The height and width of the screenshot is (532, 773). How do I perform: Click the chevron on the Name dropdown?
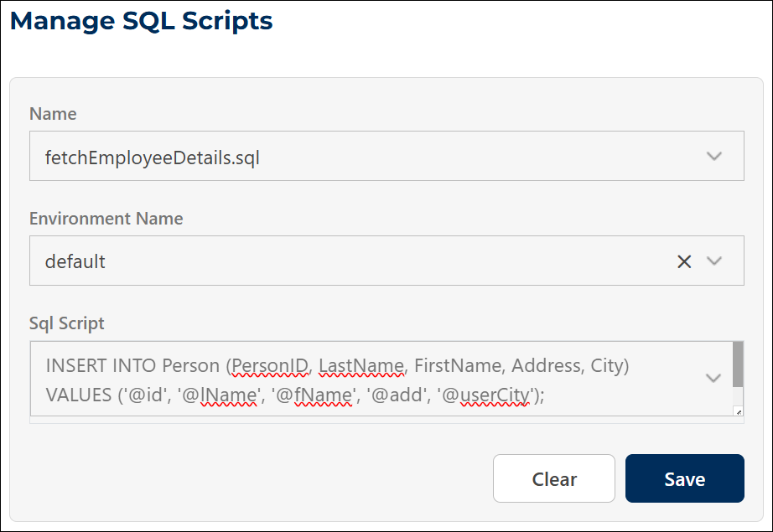(x=714, y=156)
